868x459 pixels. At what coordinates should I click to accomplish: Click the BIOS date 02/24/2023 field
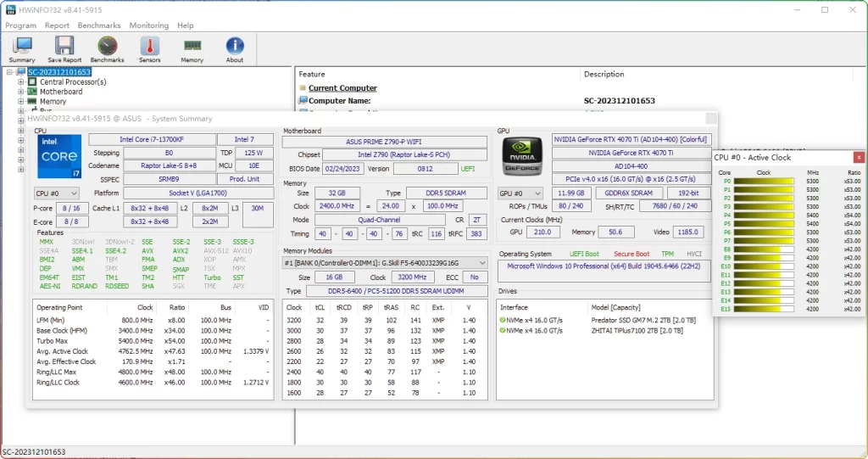[342, 169]
